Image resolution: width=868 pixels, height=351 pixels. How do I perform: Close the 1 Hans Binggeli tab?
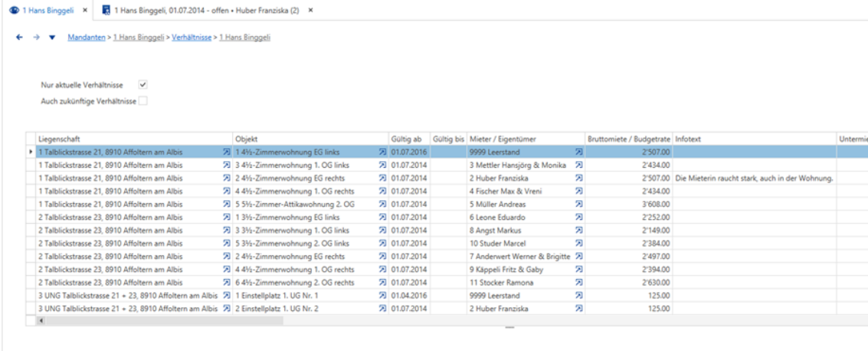(85, 10)
